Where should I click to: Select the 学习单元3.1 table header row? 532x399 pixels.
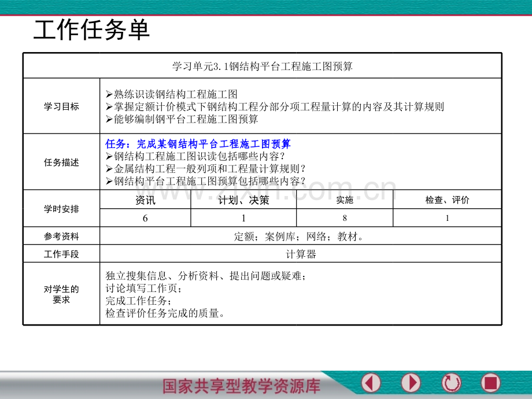(263, 66)
